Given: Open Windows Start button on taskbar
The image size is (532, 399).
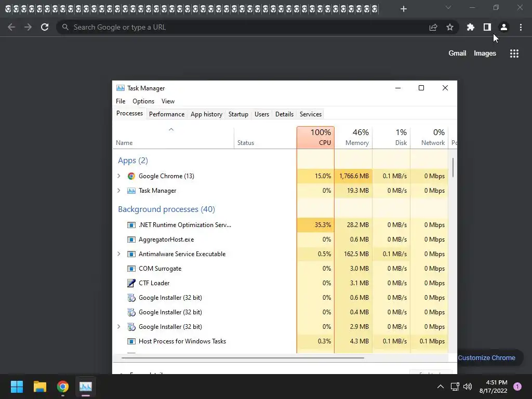Looking at the screenshot, I should click(x=17, y=387).
